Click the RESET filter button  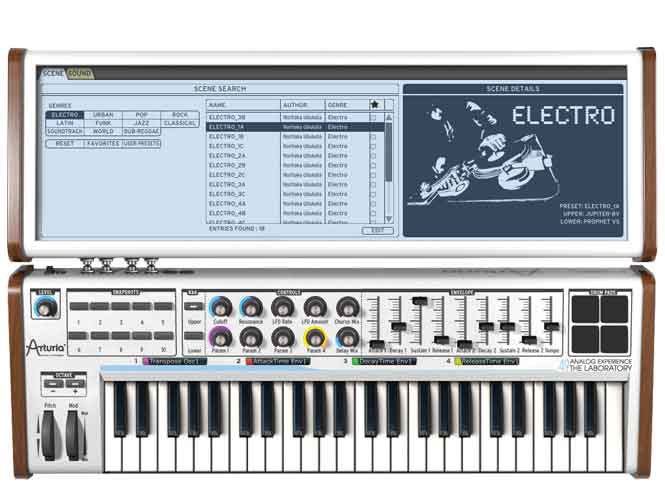(x=64, y=144)
